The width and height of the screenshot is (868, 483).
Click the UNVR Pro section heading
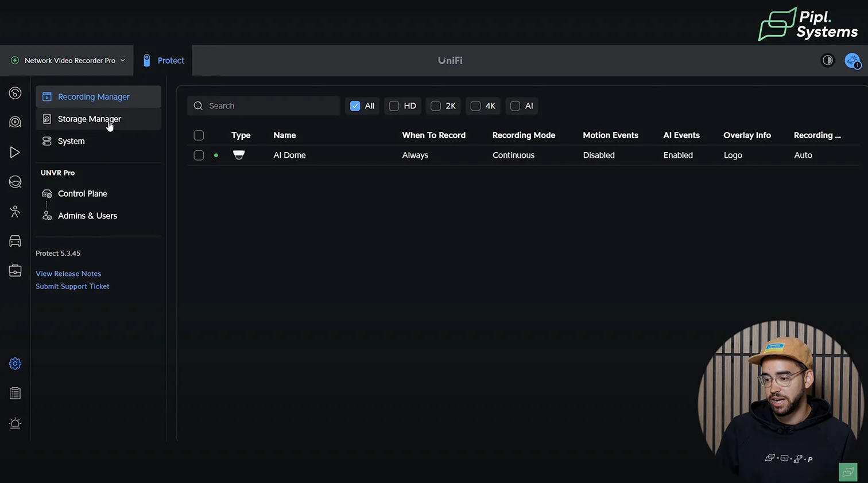pyautogui.click(x=57, y=173)
